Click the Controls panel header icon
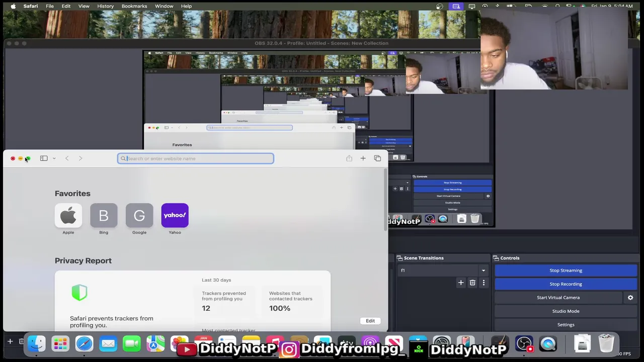Screen dimensions: 644x362 (496, 258)
